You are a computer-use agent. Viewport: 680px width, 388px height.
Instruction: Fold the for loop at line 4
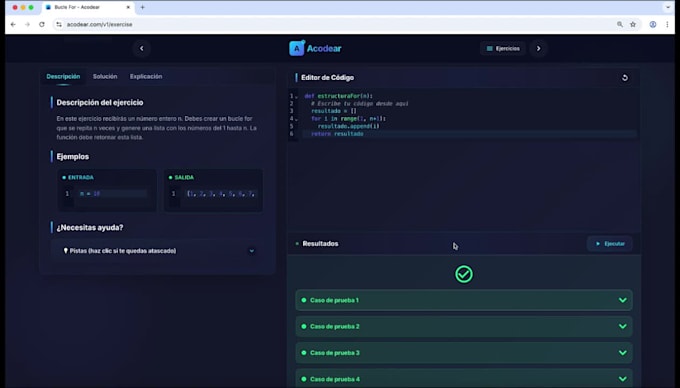[297, 119]
